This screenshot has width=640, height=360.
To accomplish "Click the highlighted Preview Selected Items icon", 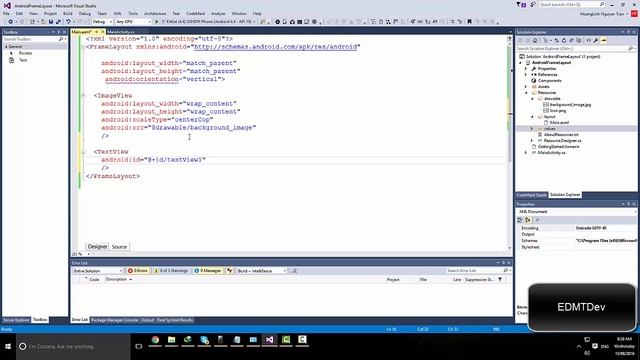I will point(604,40).
